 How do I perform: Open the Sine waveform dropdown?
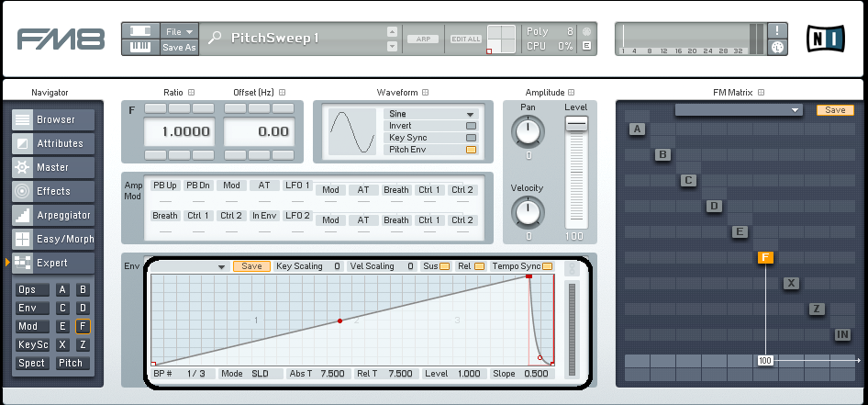coord(431,114)
